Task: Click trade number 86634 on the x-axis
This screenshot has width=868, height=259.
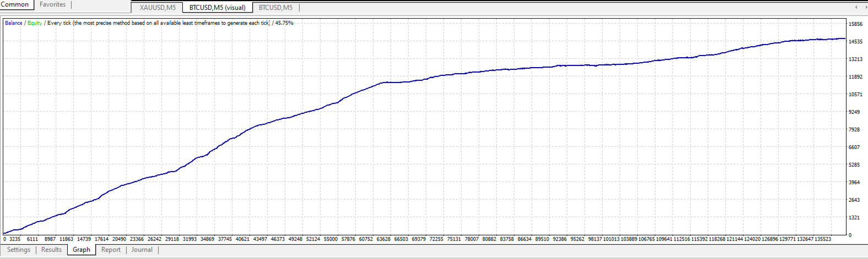Action: (524, 239)
